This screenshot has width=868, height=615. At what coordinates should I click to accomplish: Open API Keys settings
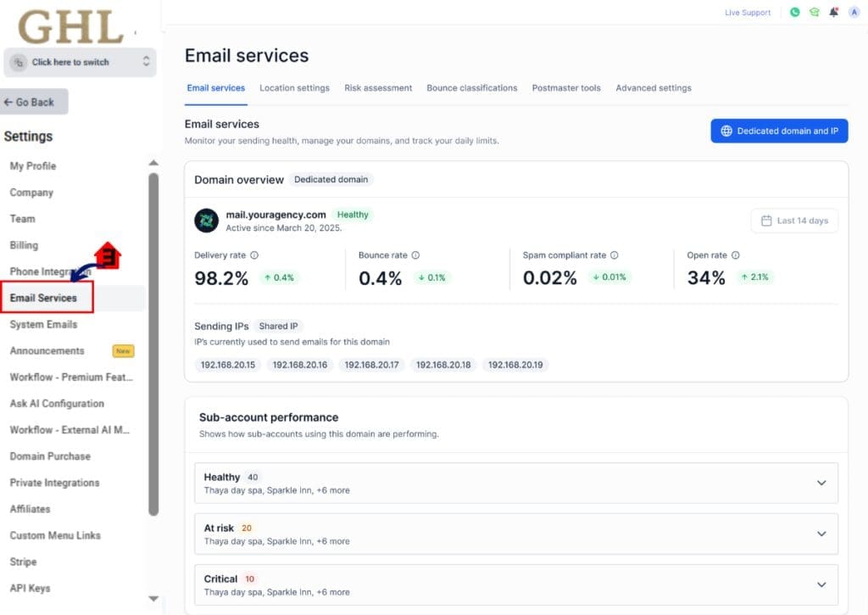click(30, 589)
